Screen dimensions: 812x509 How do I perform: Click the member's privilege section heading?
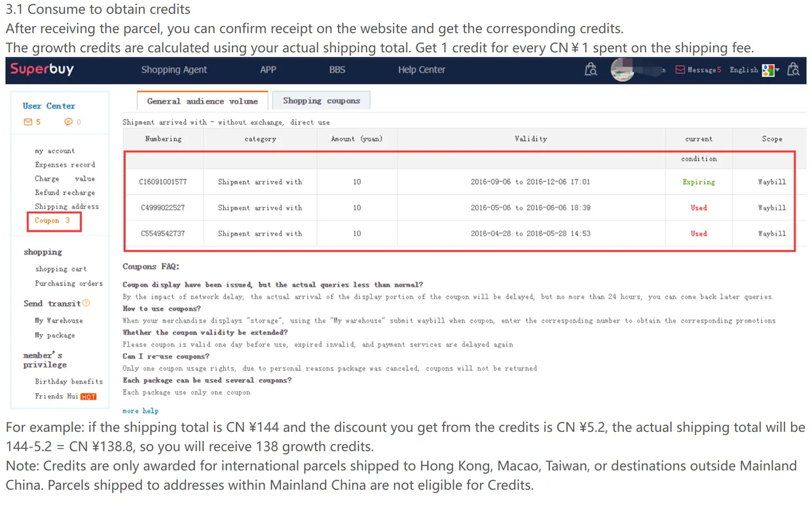[x=45, y=360]
